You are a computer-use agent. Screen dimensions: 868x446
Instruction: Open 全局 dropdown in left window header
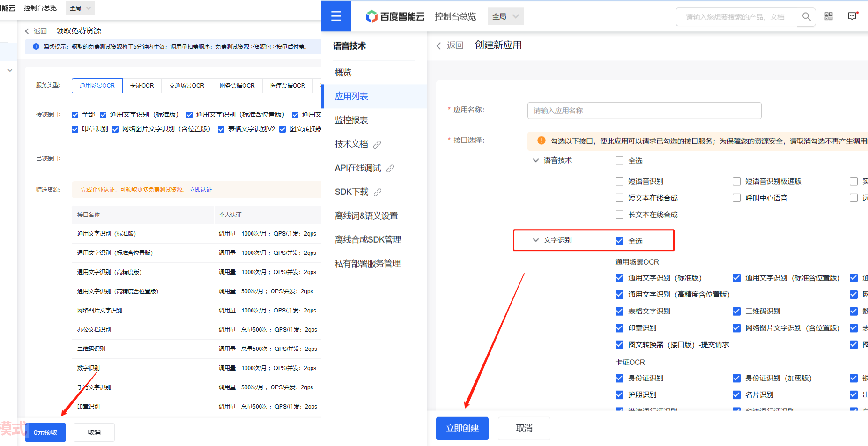pos(80,8)
